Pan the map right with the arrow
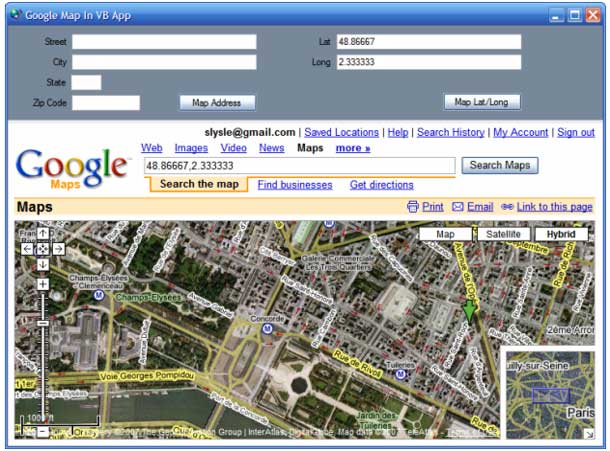This screenshot has width=610, height=451. click(x=59, y=249)
